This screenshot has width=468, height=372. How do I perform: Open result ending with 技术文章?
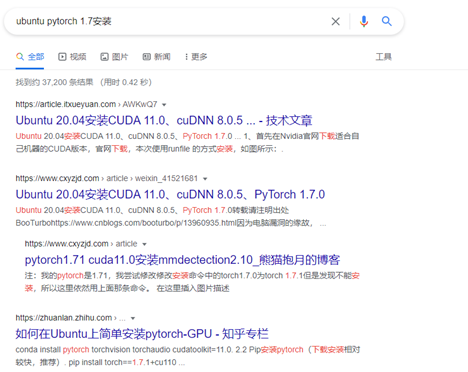(164, 120)
